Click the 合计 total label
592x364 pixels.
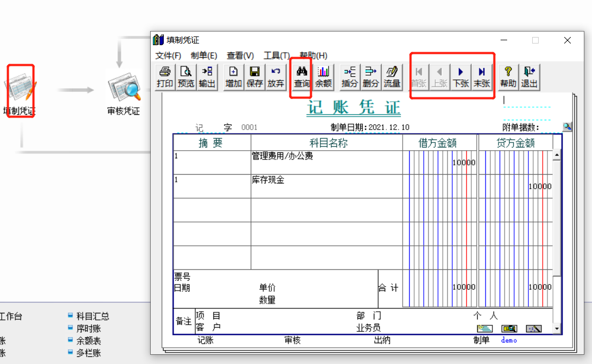coord(388,288)
